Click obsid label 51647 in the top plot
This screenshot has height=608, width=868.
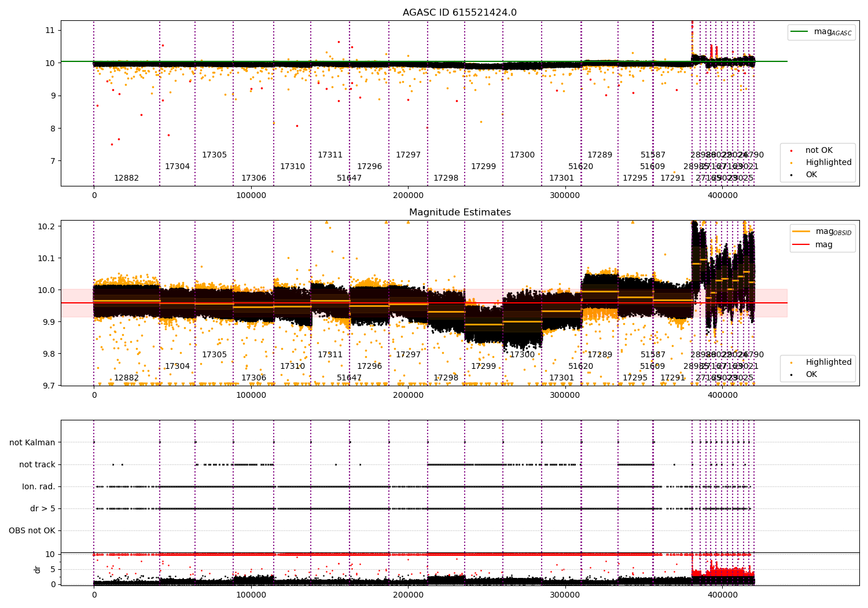pos(349,178)
